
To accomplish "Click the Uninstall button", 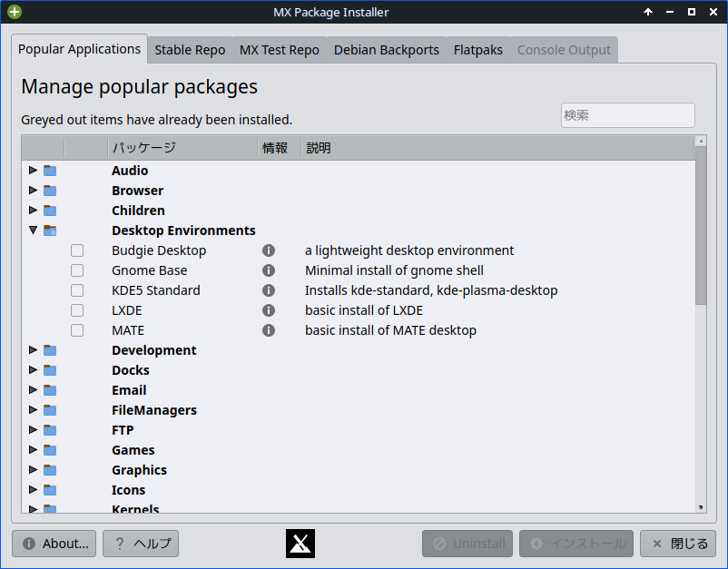I will (467, 544).
